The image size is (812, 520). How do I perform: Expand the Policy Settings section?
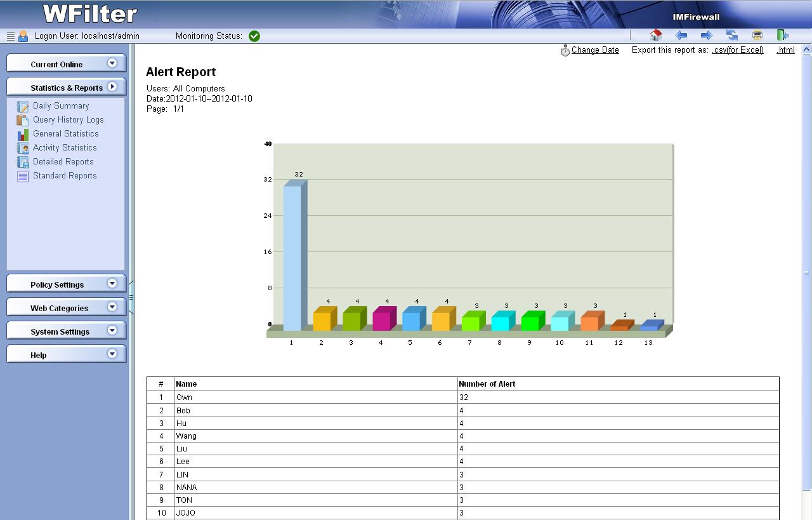[112, 284]
